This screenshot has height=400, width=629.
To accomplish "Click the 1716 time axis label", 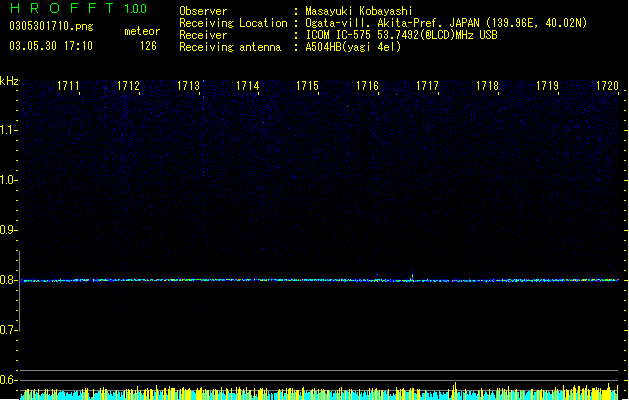I will pyautogui.click(x=367, y=86).
